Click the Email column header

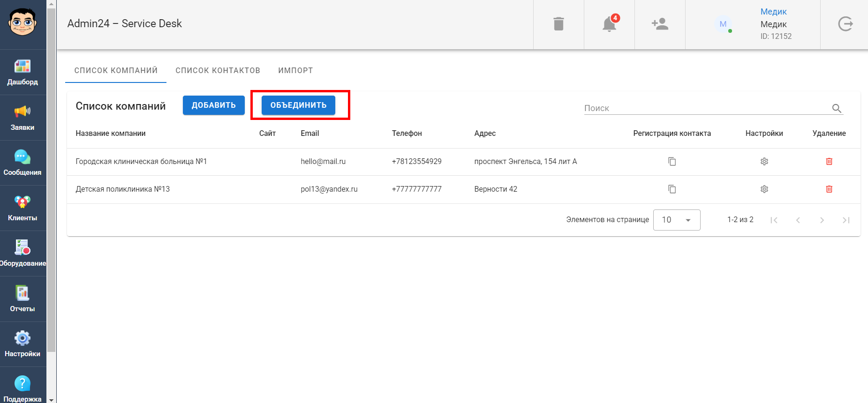[309, 134]
